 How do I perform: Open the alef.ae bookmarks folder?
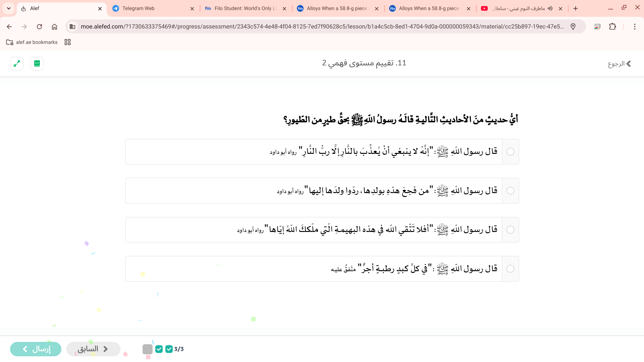(x=32, y=42)
